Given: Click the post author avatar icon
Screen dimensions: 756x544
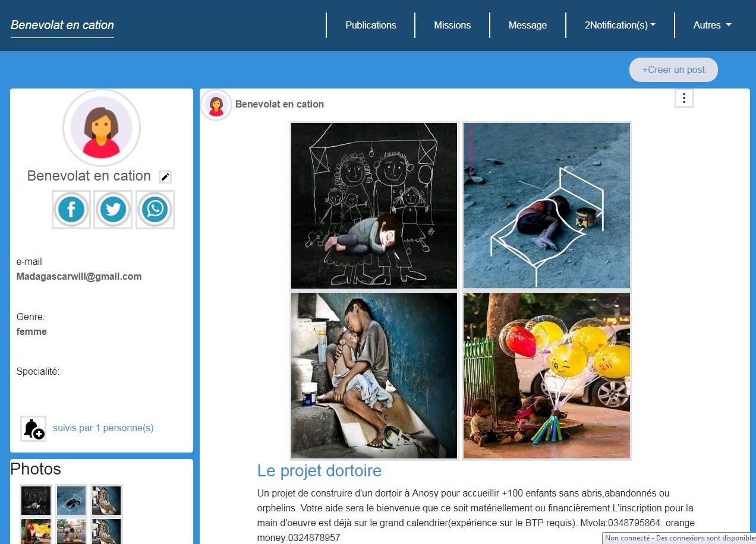Looking at the screenshot, I should (216, 105).
